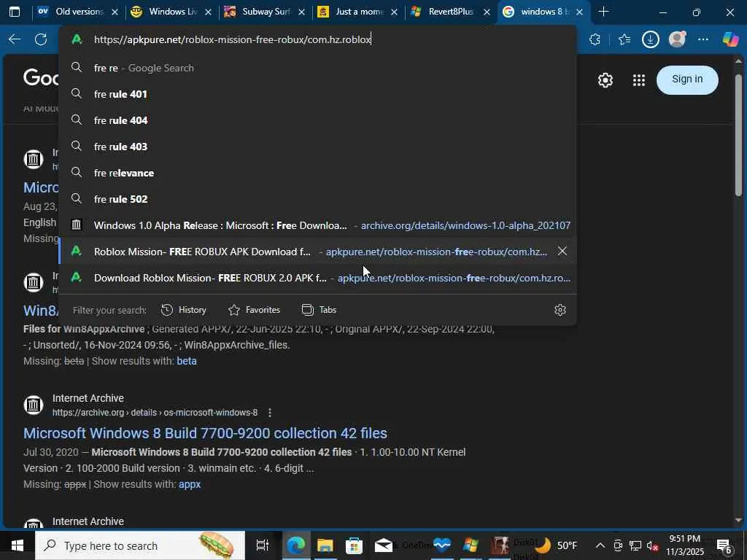
Task: Open the taskbar clock showing 9:51 PM
Action: pyautogui.click(x=684, y=545)
